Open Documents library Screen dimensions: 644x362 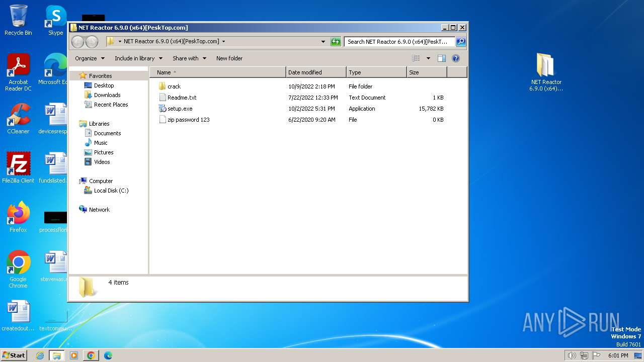click(x=107, y=133)
